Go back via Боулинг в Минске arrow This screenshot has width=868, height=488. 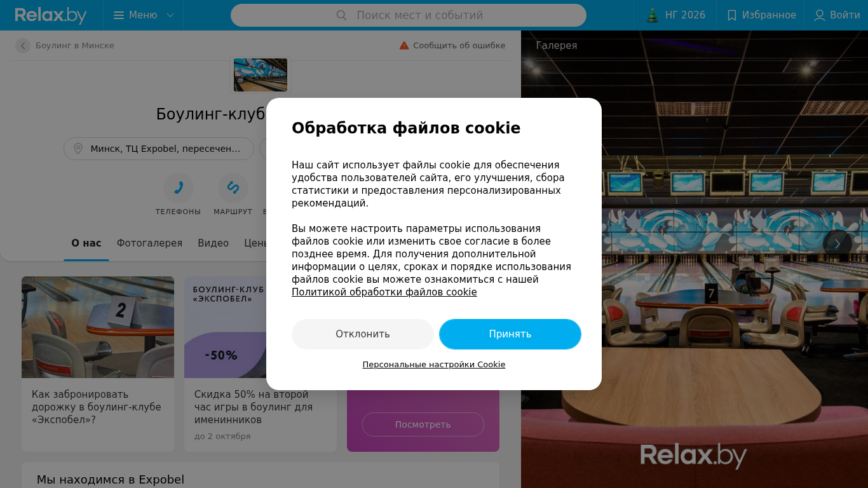(23, 46)
